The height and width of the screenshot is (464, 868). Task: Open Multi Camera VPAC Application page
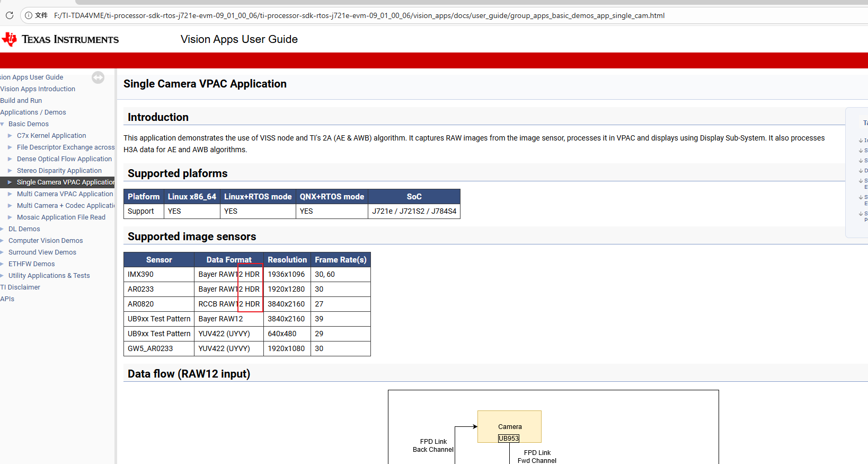point(65,194)
